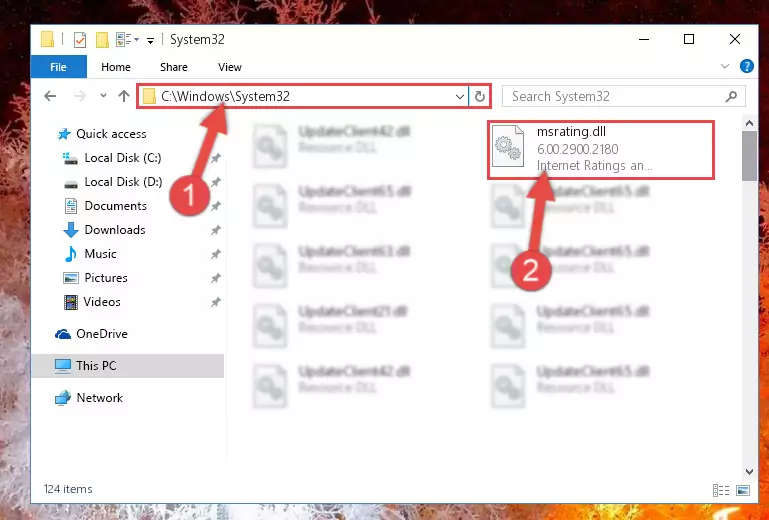Open the File ribbon tab
Viewport: 769px width, 520px height.
(58, 67)
